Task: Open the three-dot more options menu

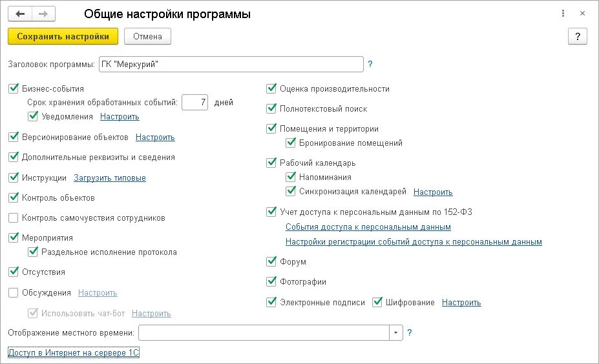Action: click(x=563, y=14)
